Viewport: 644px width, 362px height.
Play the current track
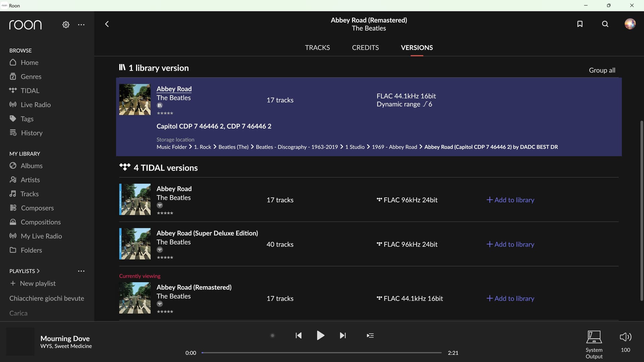coord(320,335)
